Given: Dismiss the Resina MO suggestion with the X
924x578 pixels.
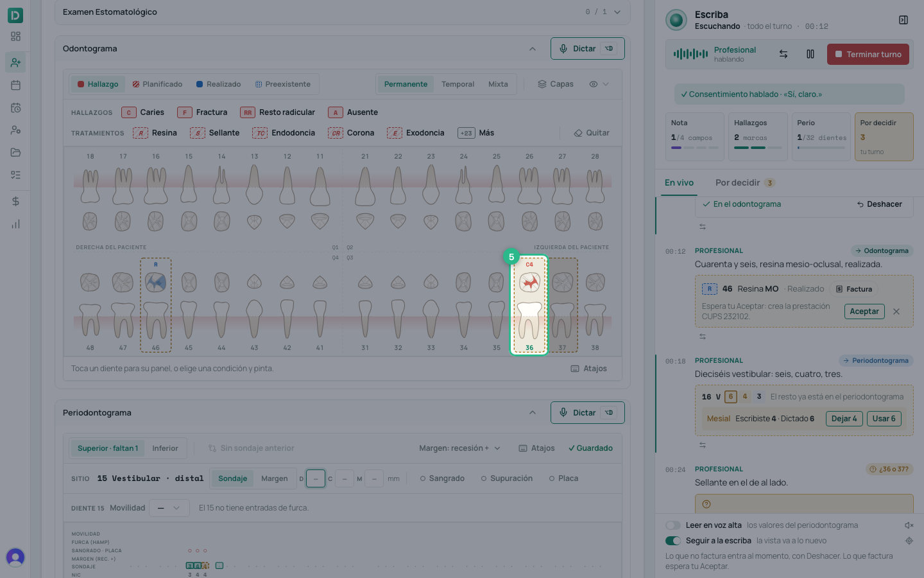Looking at the screenshot, I should click(x=896, y=311).
